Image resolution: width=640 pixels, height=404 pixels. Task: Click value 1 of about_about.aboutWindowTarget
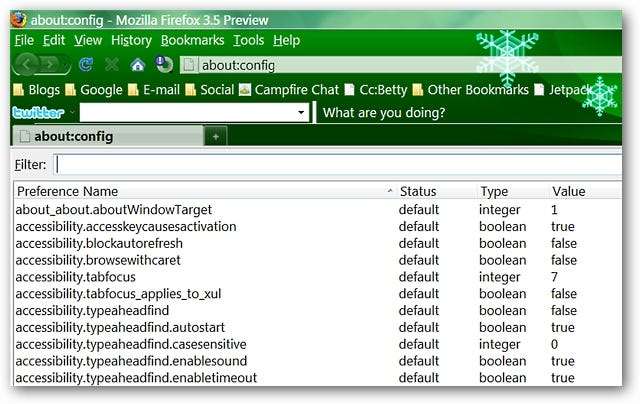tap(554, 209)
